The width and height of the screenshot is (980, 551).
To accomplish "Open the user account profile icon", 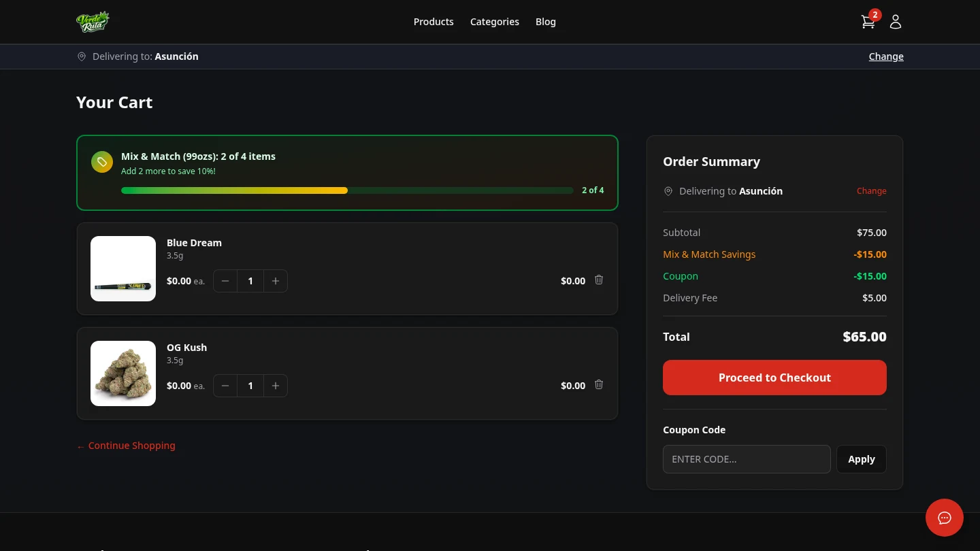I will pyautogui.click(x=896, y=22).
